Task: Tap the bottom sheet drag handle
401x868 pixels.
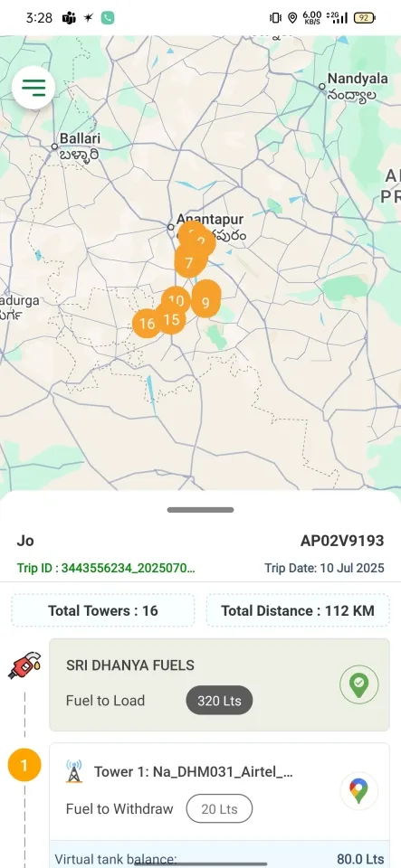Action: (x=201, y=510)
